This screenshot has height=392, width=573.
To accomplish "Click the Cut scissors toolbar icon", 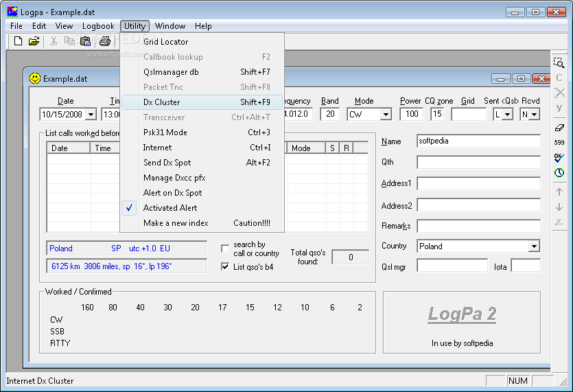I will [x=54, y=41].
